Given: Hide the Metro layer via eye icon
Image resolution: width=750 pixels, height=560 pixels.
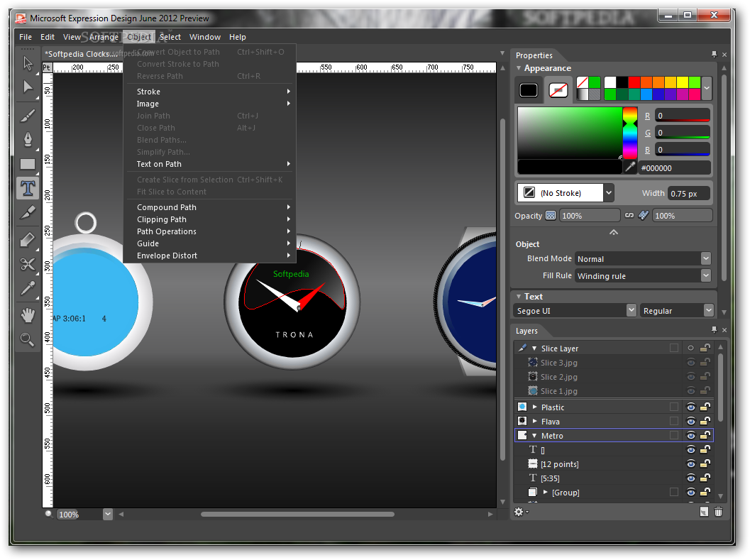Looking at the screenshot, I should [x=690, y=435].
